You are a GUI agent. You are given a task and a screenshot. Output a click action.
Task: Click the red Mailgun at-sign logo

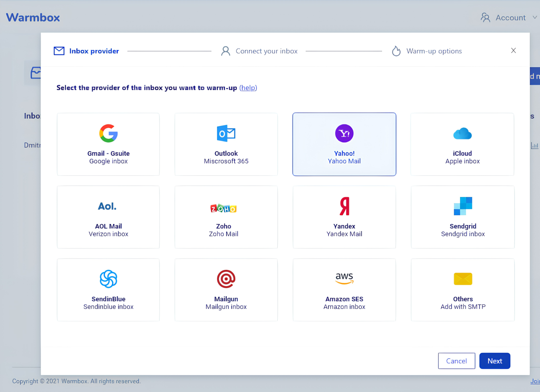tap(226, 279)
